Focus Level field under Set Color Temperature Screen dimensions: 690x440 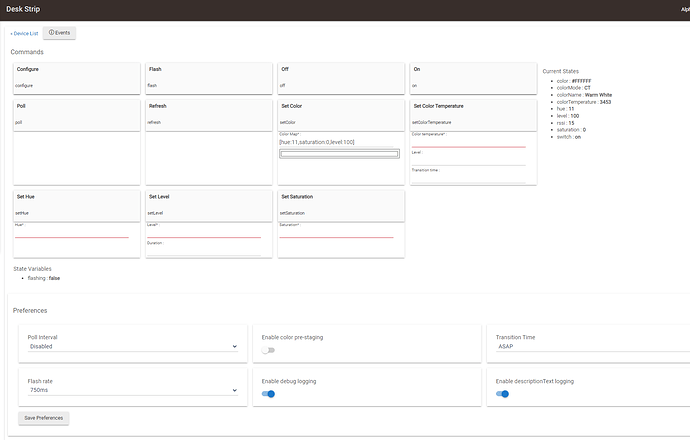point(469,161)
